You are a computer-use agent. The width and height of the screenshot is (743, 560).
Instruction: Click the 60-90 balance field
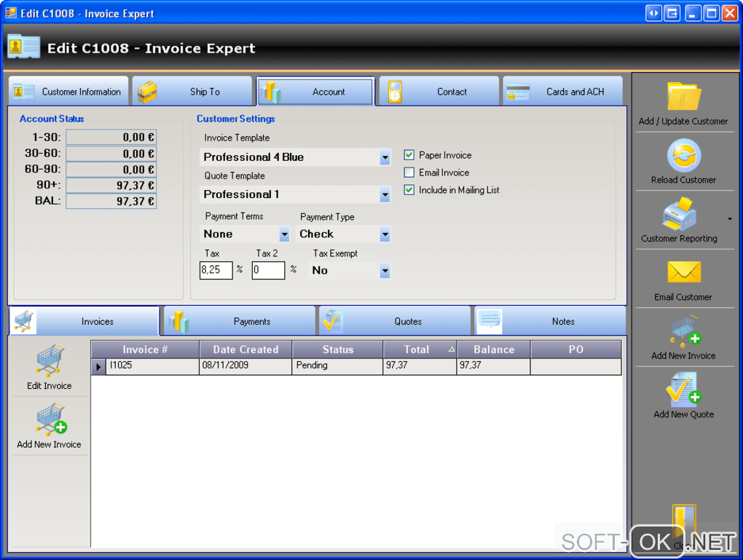tap(111, 169)
